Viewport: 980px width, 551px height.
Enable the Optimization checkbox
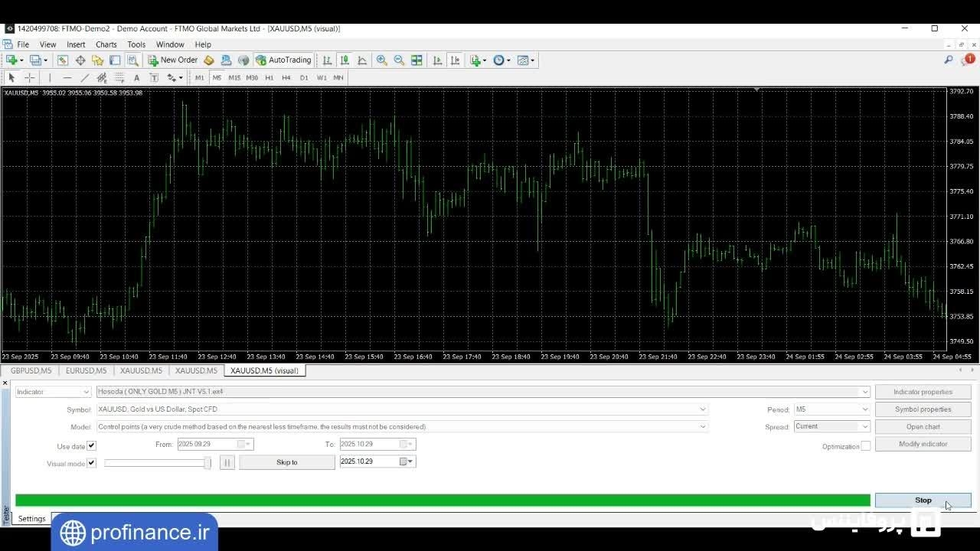point(865,446)
